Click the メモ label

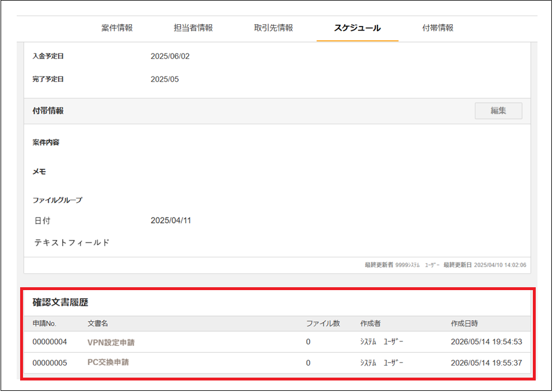[x=39, y=172]
